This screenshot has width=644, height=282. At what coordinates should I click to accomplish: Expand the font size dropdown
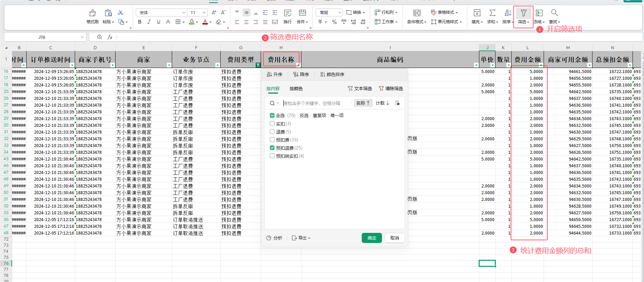coord(204,12)
